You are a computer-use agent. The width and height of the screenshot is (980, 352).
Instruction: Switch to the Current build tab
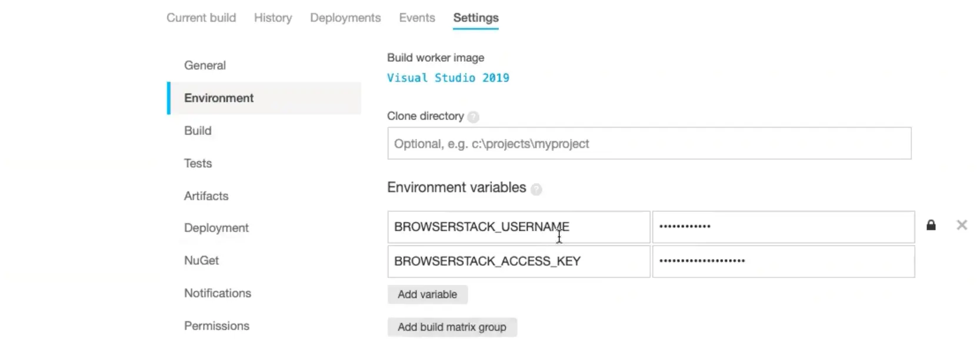point(201,18)
